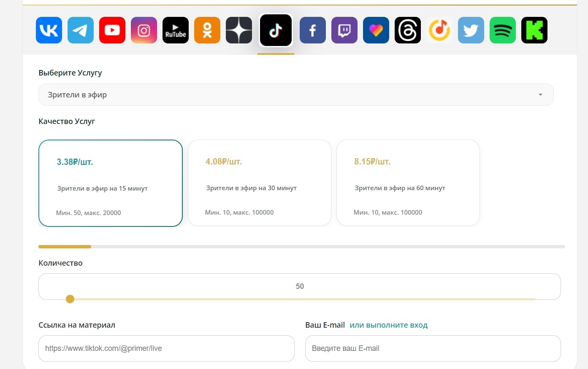588x369 pixels.
Task: Choose the Telegram icon
Action: [x=81, y=30]
